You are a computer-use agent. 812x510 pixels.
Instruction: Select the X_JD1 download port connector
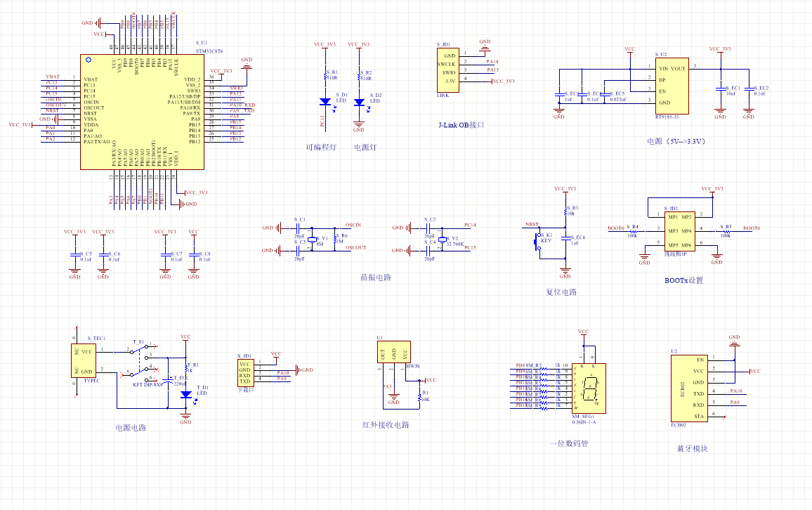click(x=245, y=373)
